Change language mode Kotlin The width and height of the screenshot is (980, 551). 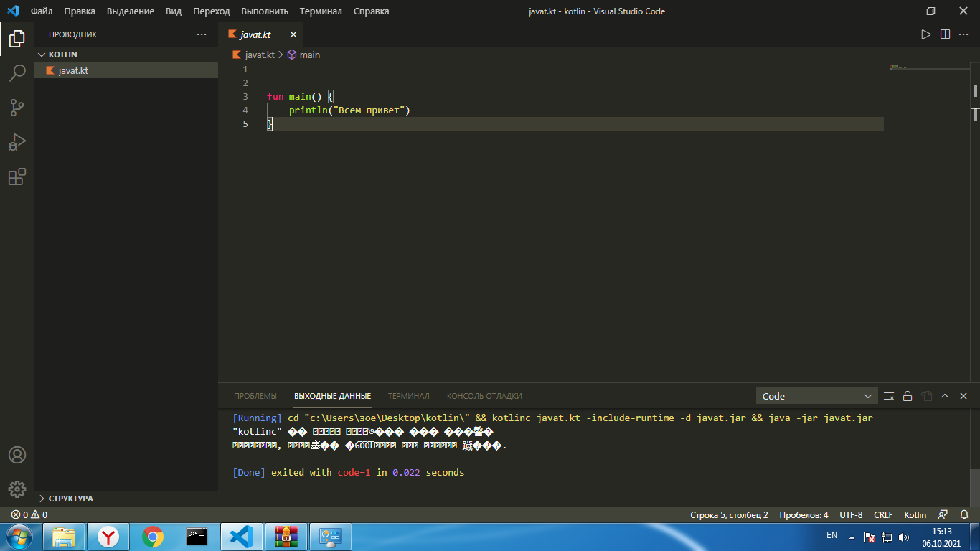tap(915, 514)
